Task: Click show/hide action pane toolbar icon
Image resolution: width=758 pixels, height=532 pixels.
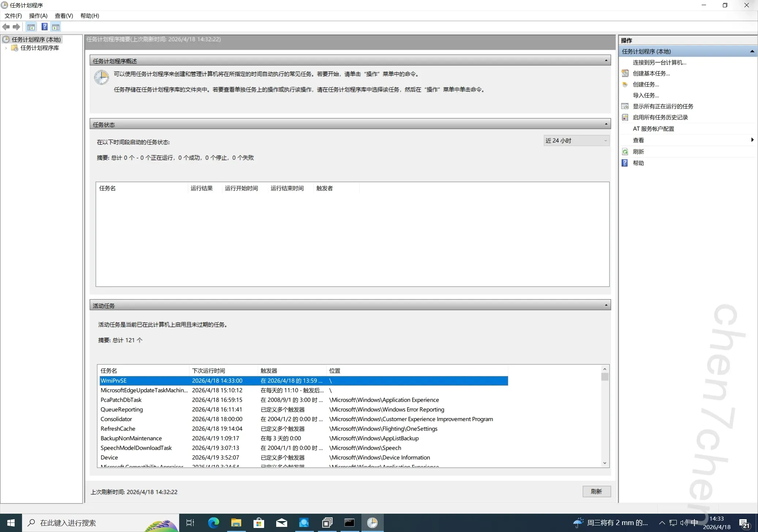Action: click(56, 27)
